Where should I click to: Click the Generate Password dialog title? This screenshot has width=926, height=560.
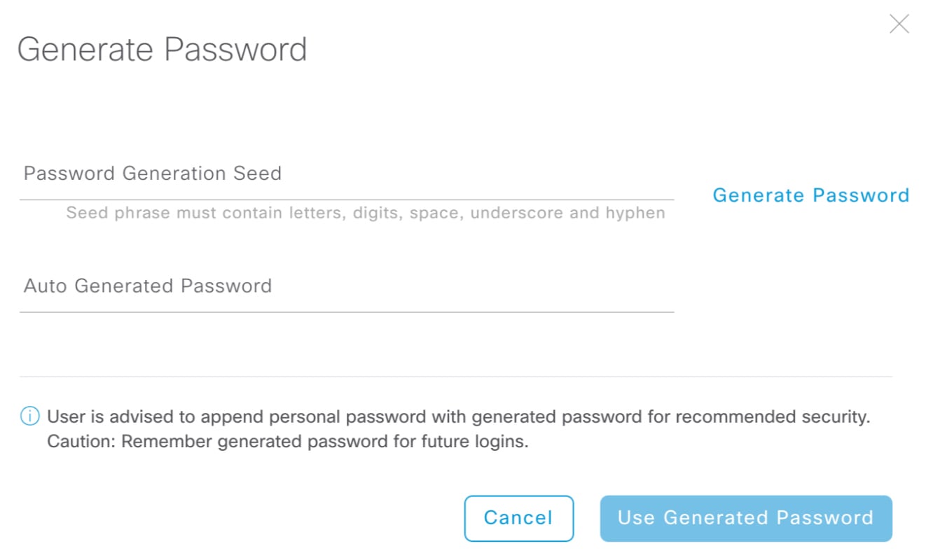[162, 50]
